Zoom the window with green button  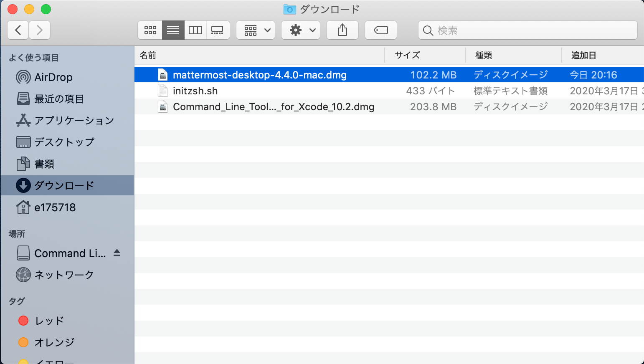pos(46,9)
